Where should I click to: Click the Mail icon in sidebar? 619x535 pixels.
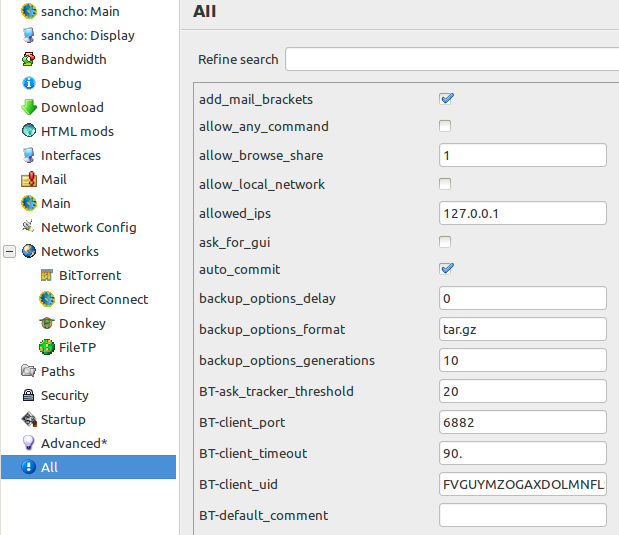28,179
